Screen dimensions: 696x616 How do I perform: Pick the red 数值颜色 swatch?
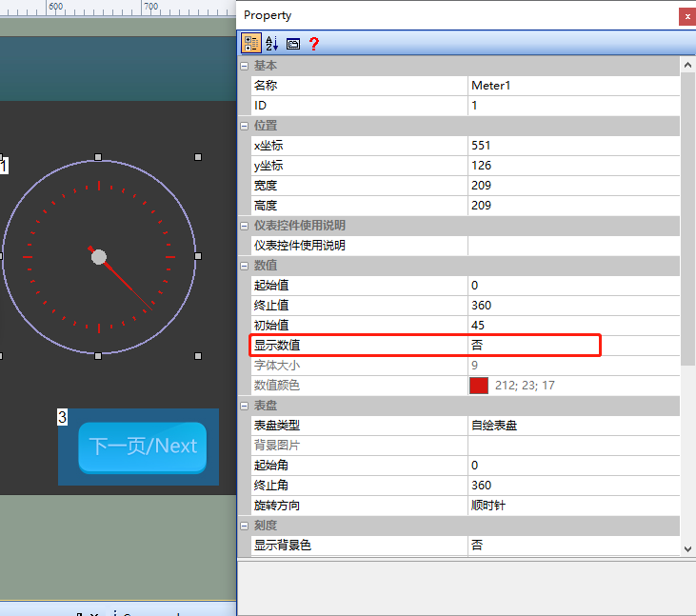[479, 386]
